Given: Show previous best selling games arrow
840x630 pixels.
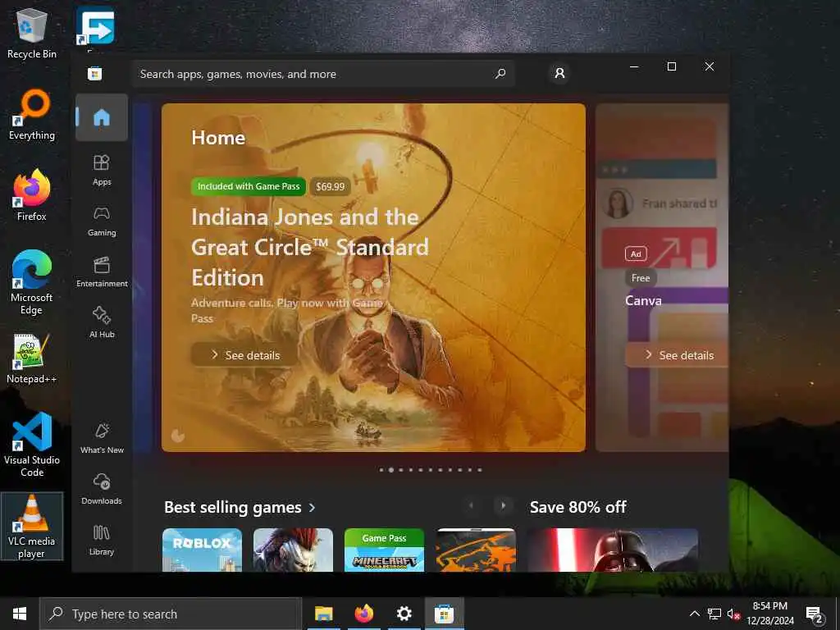Looking at the screenshot, I should tap(472, 505).
